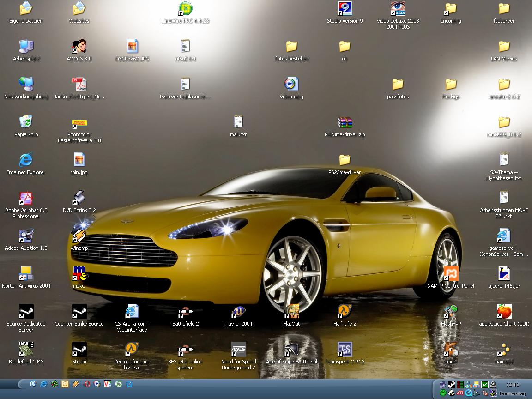Select the Winamp desktop shortcut
This screenshot has width=532, height=399.
point(79,236)
